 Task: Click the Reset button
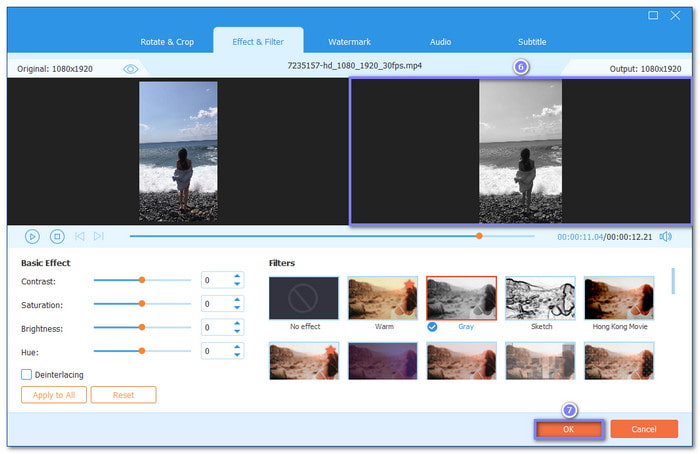pos(123,395)
